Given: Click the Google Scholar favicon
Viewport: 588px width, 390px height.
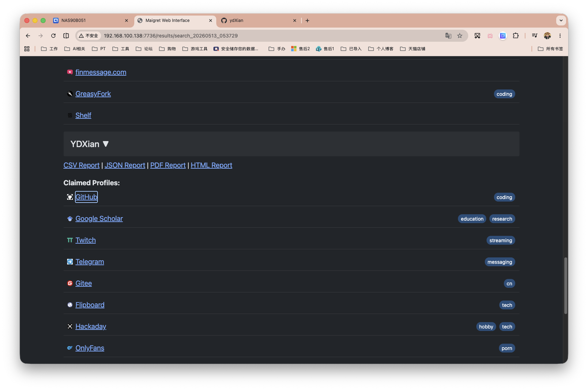Looking at the screenshot, I should 70,219.
